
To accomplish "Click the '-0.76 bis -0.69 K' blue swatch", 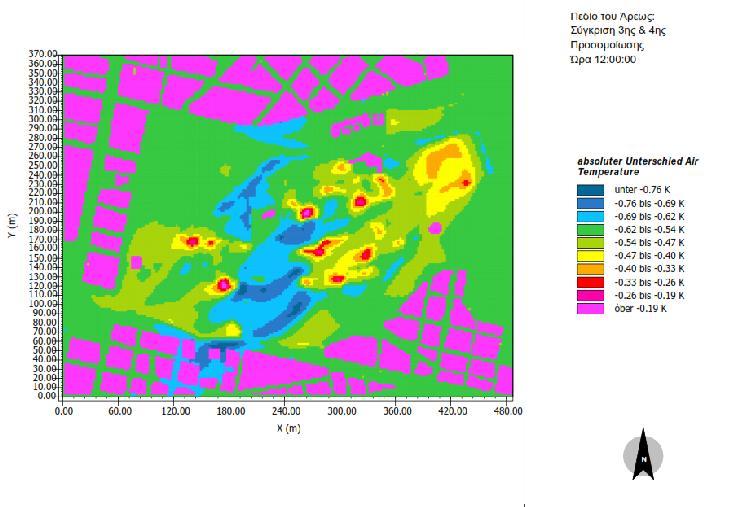I will pos(590,204).
